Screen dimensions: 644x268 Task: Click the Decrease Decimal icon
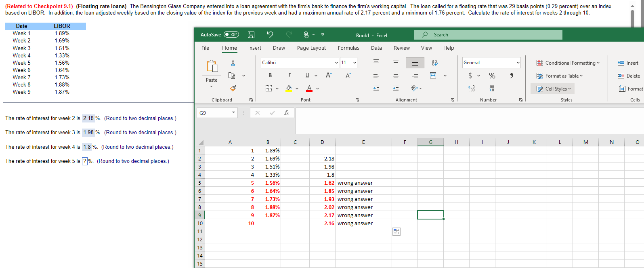pos(491,88)
